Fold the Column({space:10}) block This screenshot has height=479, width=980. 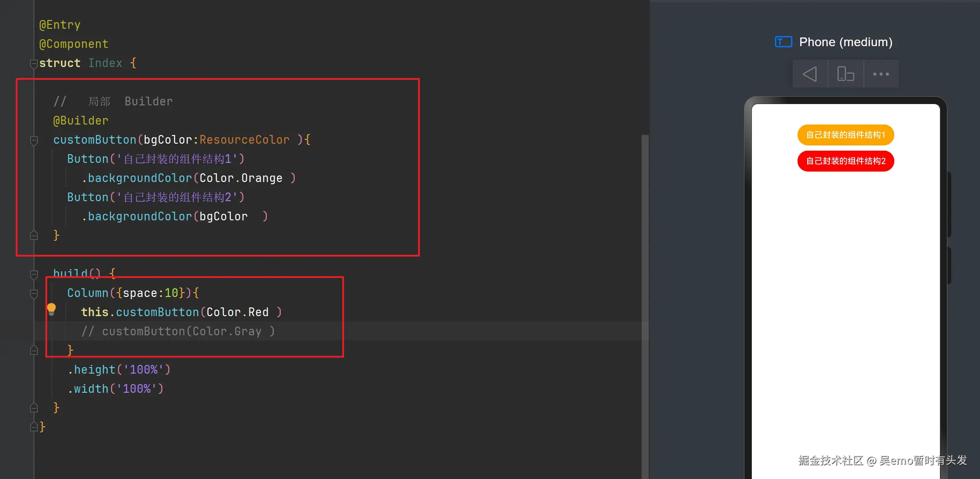point(34,293)
